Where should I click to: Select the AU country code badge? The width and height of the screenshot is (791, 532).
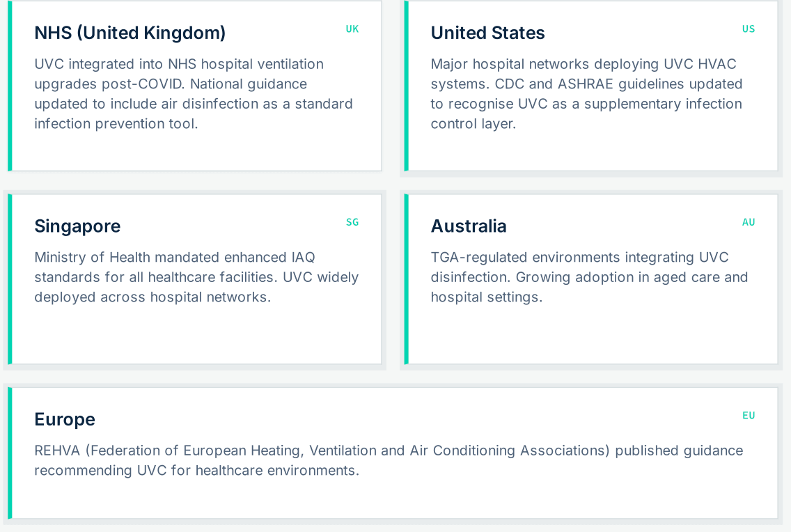[749, 222]
